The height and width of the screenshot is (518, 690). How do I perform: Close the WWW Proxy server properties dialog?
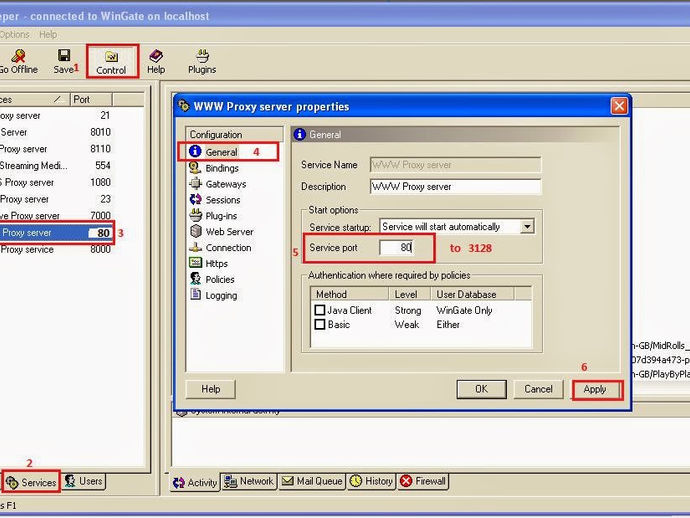pos(619,106)
